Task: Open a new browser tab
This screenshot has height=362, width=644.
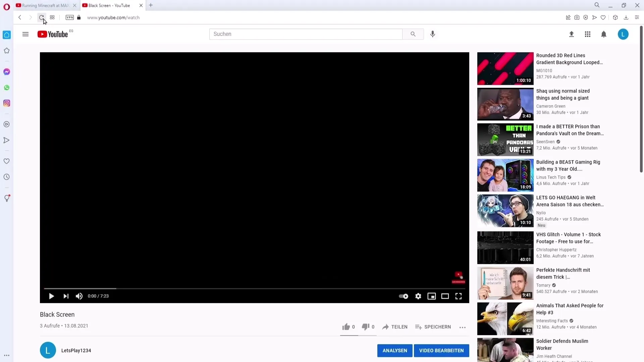Action: click(151, 5)
